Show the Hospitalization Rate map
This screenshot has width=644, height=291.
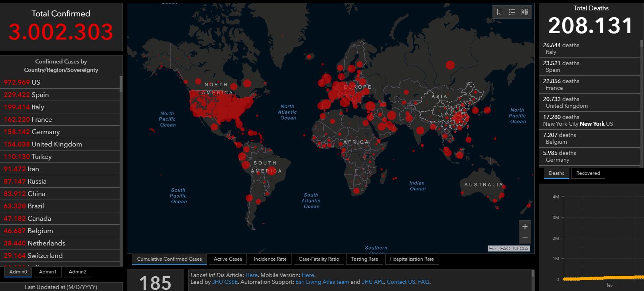point(412,259)
